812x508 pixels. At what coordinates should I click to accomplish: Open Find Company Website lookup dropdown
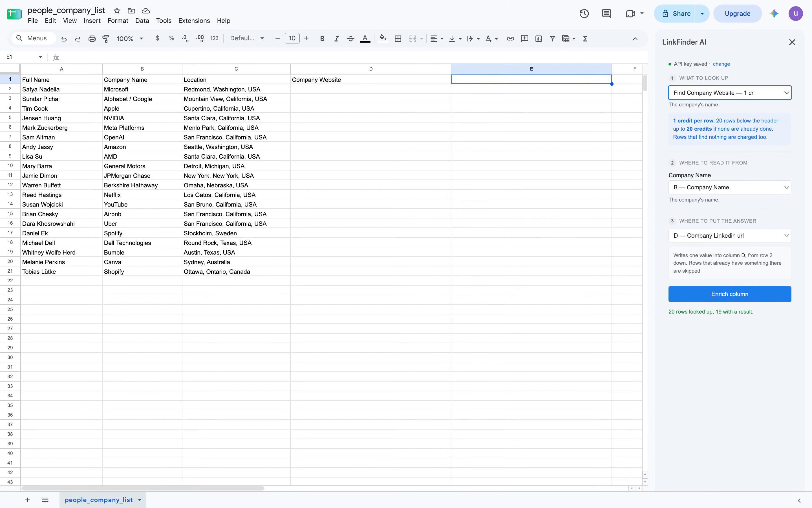click(730, 93)
